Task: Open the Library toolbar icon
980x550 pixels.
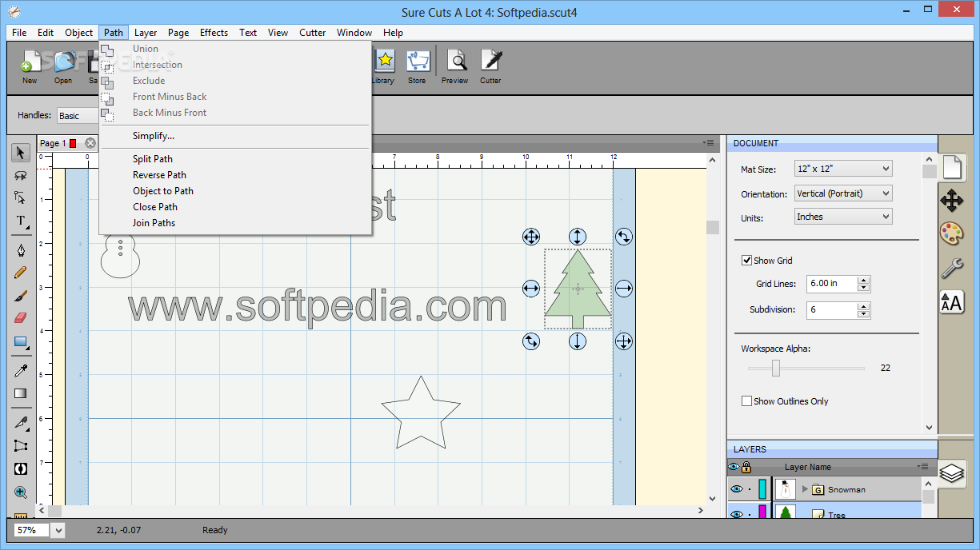Action: (x=384, y=67)
